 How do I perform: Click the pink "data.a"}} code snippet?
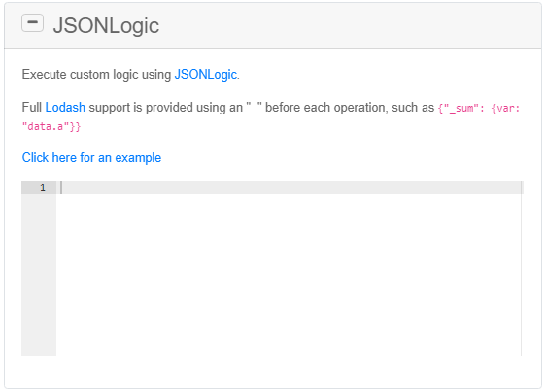pyautogui.click(x=51, y=126)
